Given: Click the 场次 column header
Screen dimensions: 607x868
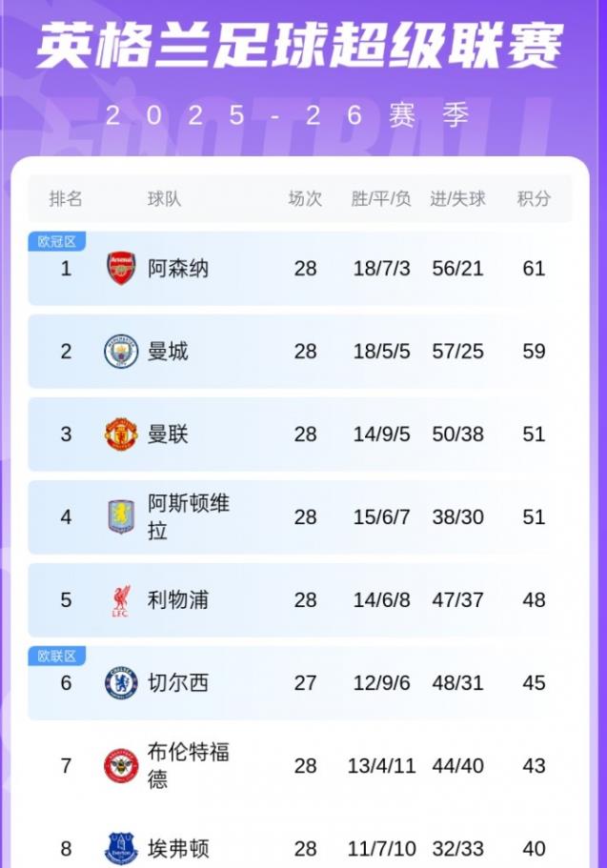Looking at the screenshot, I should (305, 199).
